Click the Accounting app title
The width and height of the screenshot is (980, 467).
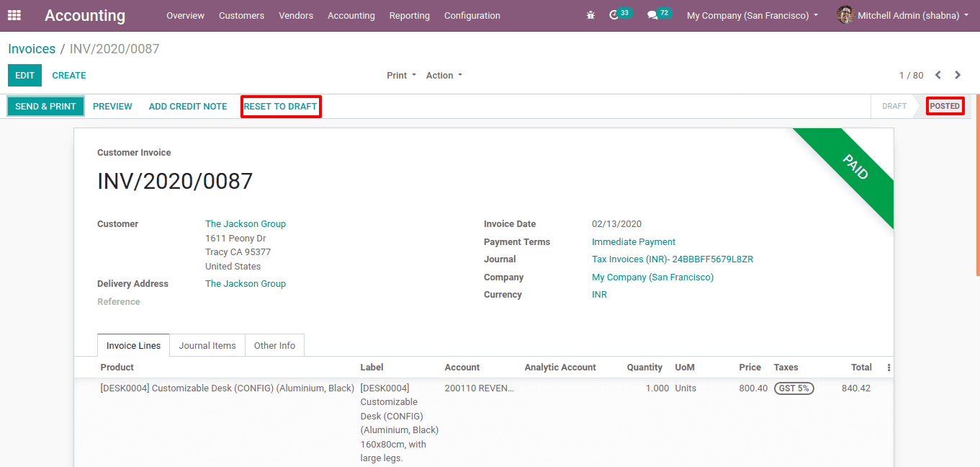point(85,15)
